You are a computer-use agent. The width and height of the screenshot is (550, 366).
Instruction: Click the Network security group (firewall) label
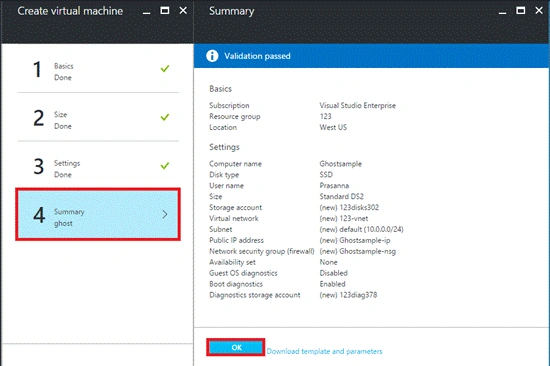coord(262,251)
